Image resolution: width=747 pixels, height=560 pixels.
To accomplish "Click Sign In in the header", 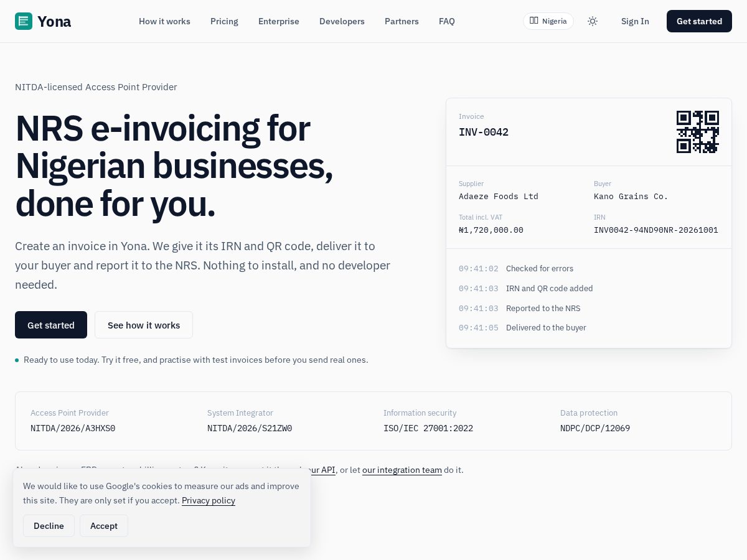I will [635, 21].
